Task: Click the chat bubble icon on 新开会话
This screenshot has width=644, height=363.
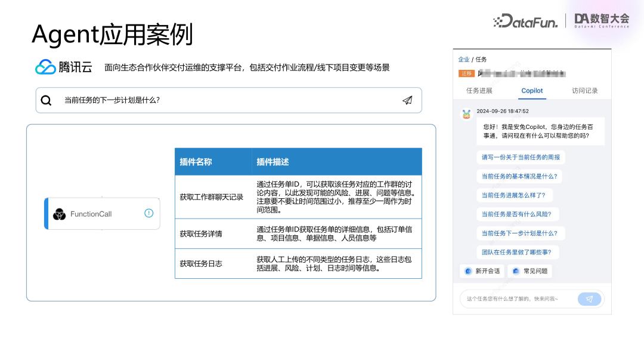Action: [x=469, y=270]
